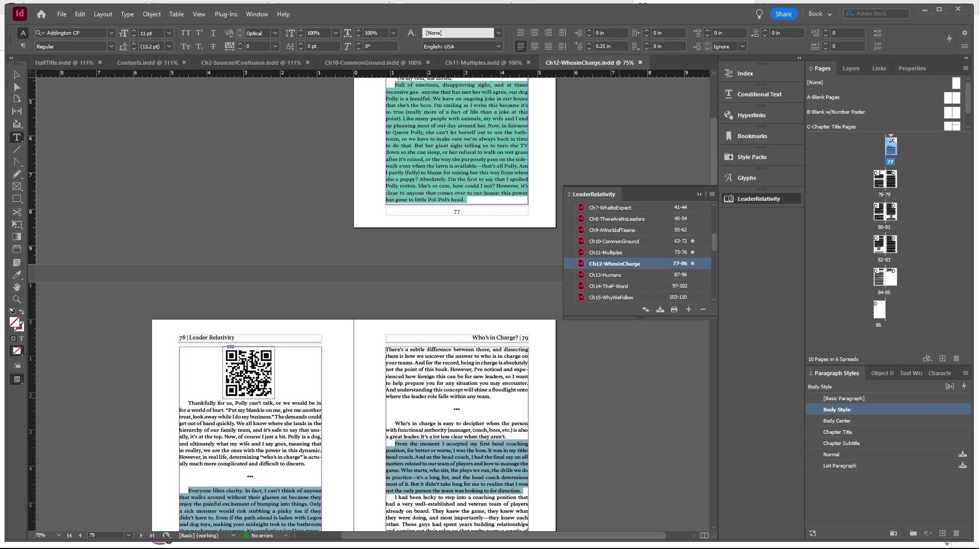Switch to paragraph formatting controls
Viewport: 980px width, 549px height.
coord(23,46)
